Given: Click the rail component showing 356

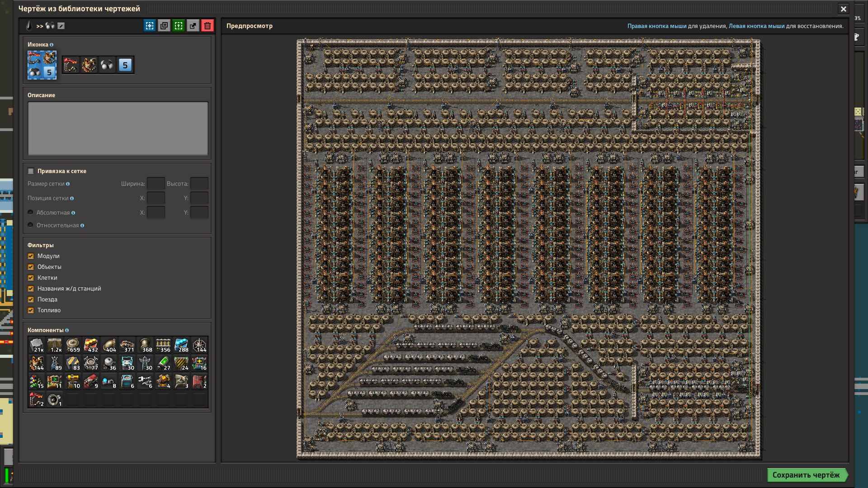Looking at the screenshot, I should (x=163, y=345).
